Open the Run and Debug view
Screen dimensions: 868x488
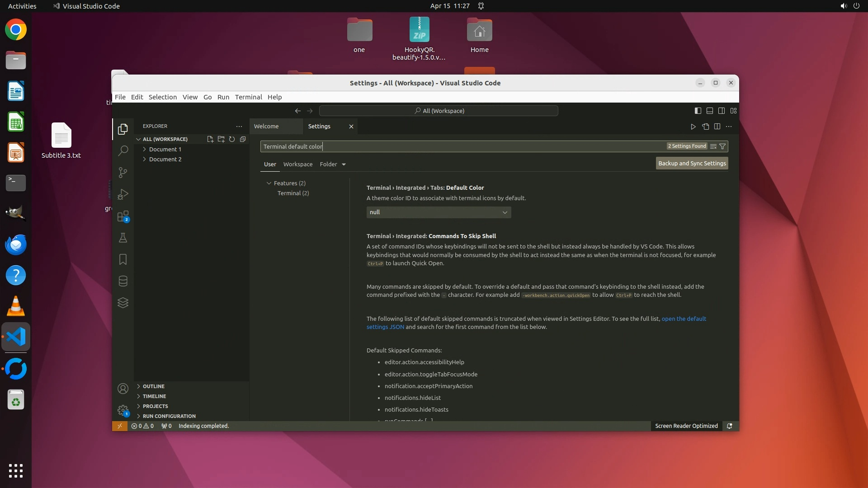(123, 194)
